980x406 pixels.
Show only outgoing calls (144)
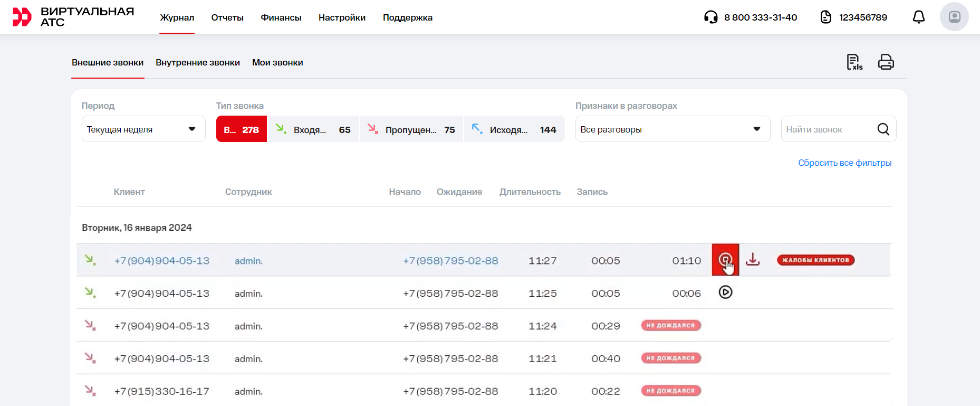[x=514, y=129]
